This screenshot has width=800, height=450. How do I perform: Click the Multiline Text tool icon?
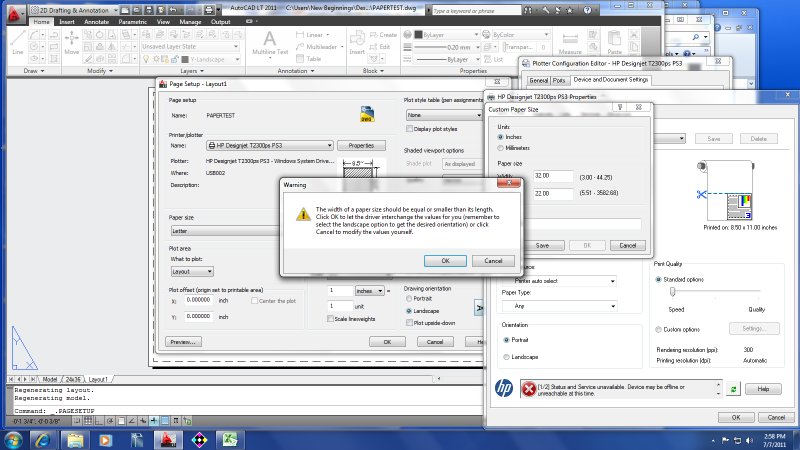pos(269,40)
